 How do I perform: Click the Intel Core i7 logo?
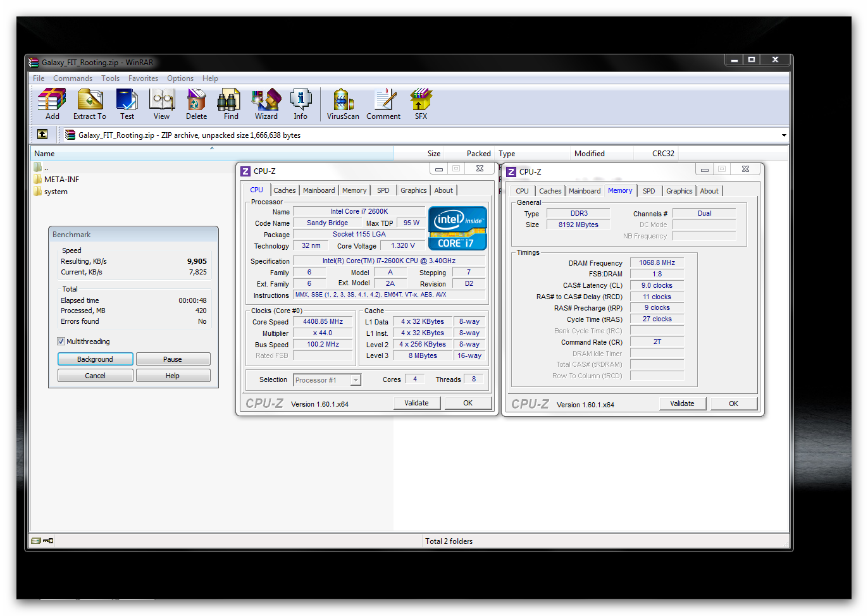(x=457, y=228)
